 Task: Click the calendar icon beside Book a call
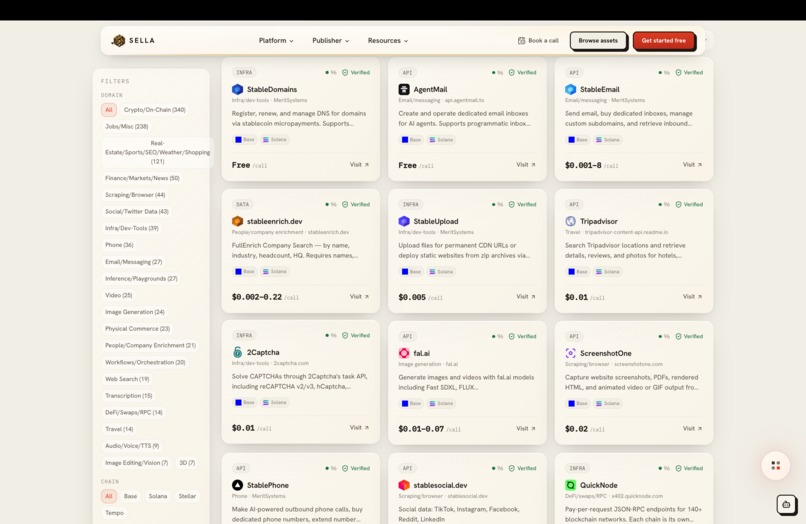click(x=521, y=41)
